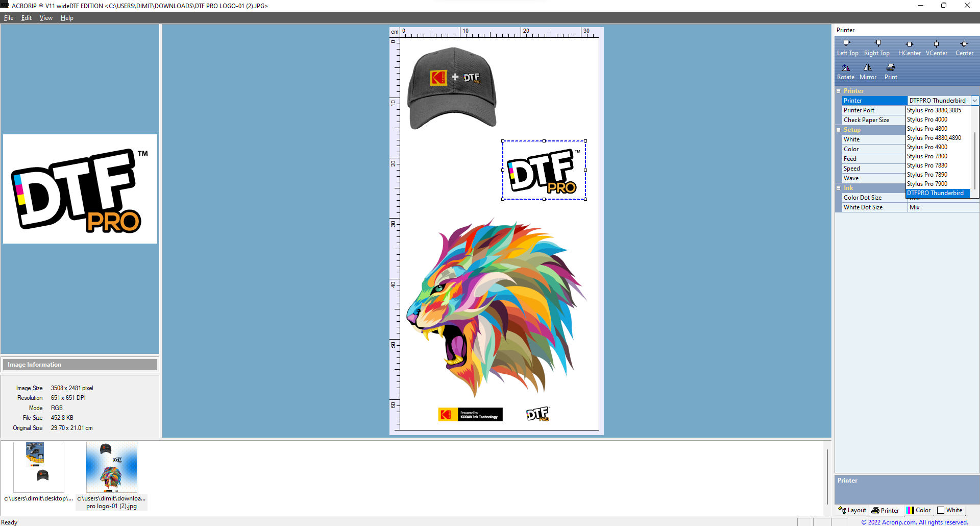This screenshot has width=980, height=526.
Task: Open the View menu
Action: coord(46,18)
